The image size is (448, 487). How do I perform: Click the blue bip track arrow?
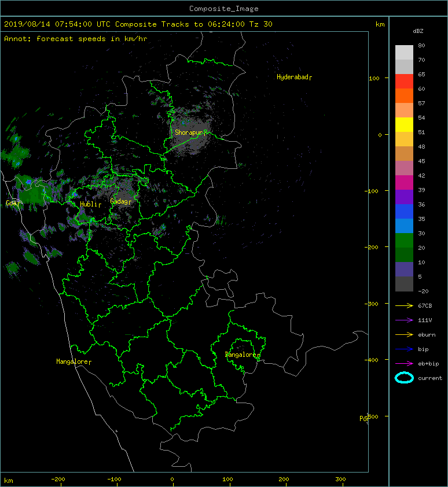pyautogui.click(x=404, y=349)
